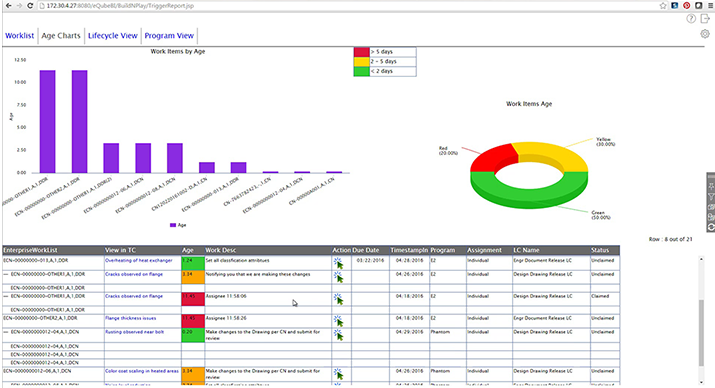
Task: Collapse the ECN-0000000012-04 group row
Action: pos(5,332)
